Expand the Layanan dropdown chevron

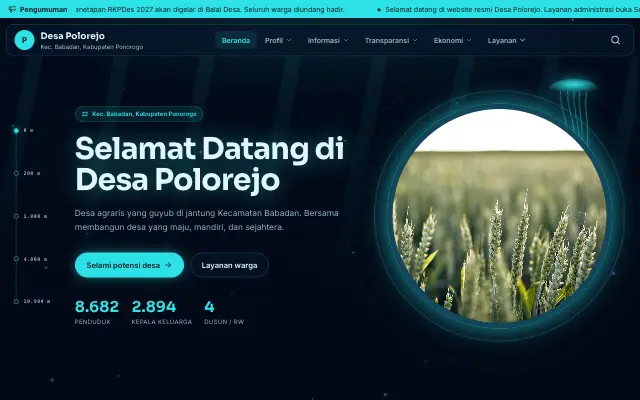click(522, 40)
